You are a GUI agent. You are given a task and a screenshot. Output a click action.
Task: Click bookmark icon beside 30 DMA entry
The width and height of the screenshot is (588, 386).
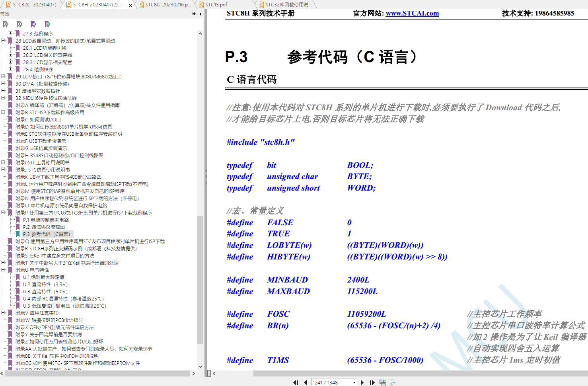[10, 84]
